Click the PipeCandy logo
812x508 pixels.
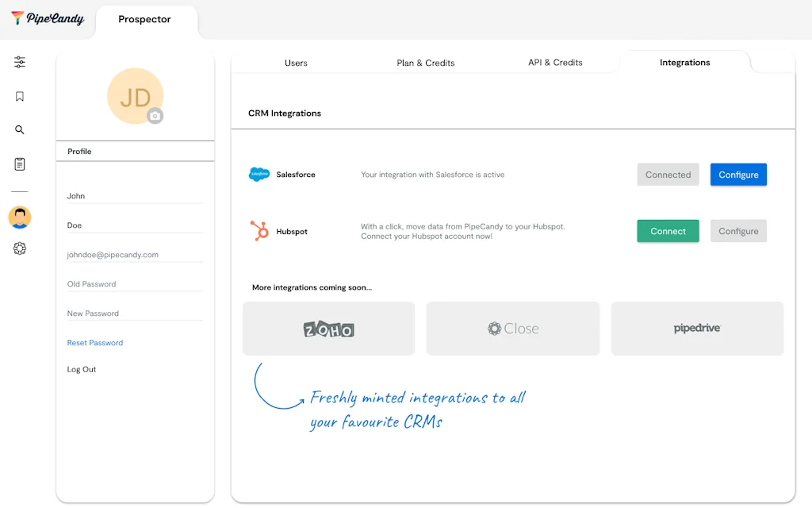pos(48,18)
